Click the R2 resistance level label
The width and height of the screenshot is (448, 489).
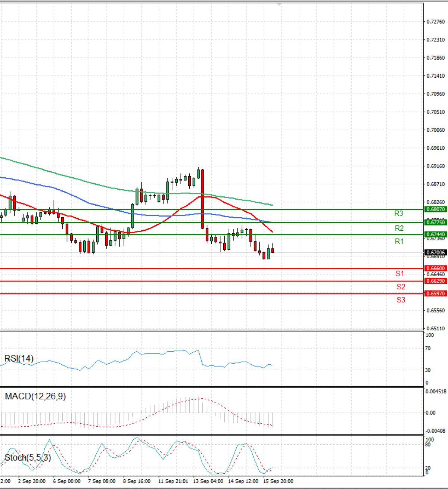[399, 228]
